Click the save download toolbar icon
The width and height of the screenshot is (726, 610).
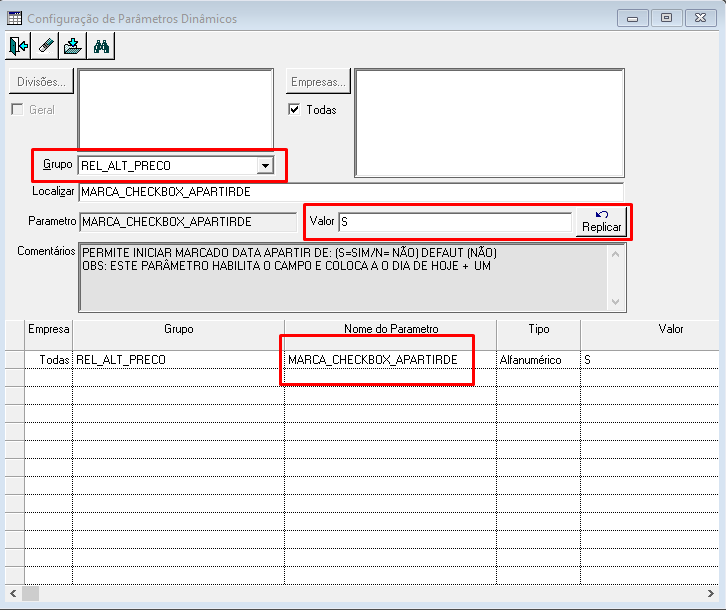click(x=73, y=46)
